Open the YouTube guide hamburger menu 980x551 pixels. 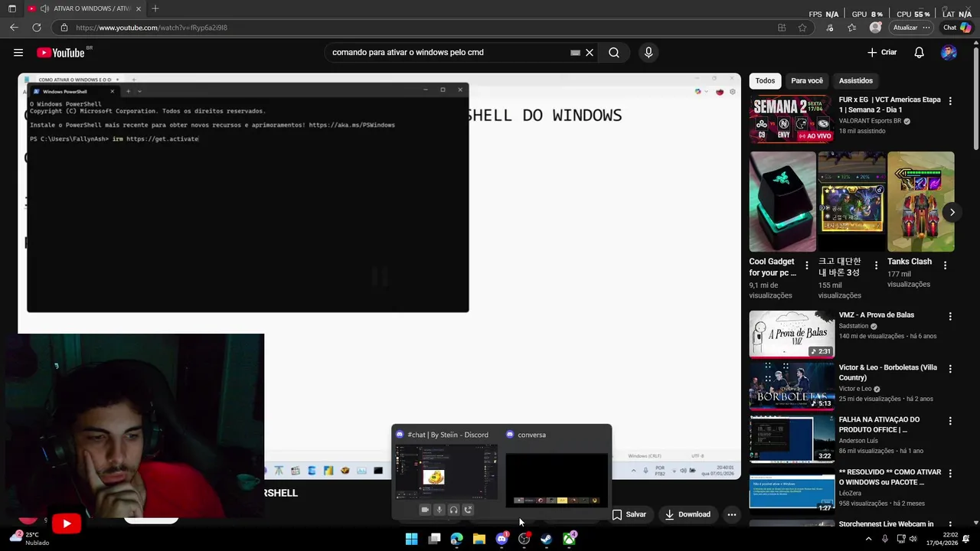tap(18, 53)
